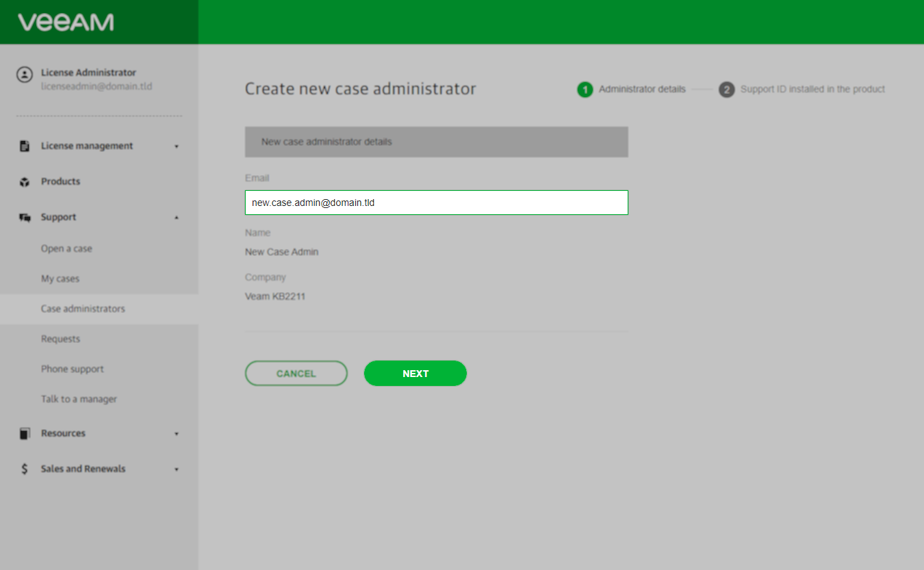
Task: Open the Resources menu item
Action: coord(63,433)
